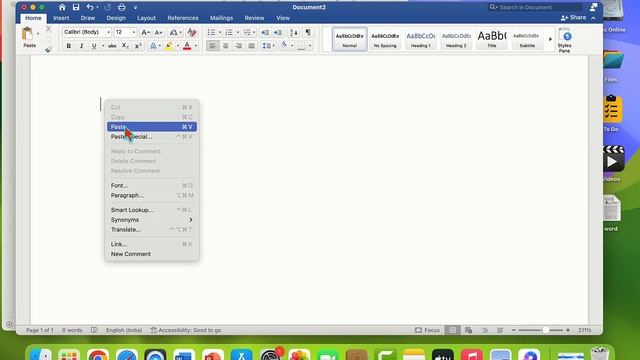
Task: Choose New Comment in context menu
Action: 151,254
